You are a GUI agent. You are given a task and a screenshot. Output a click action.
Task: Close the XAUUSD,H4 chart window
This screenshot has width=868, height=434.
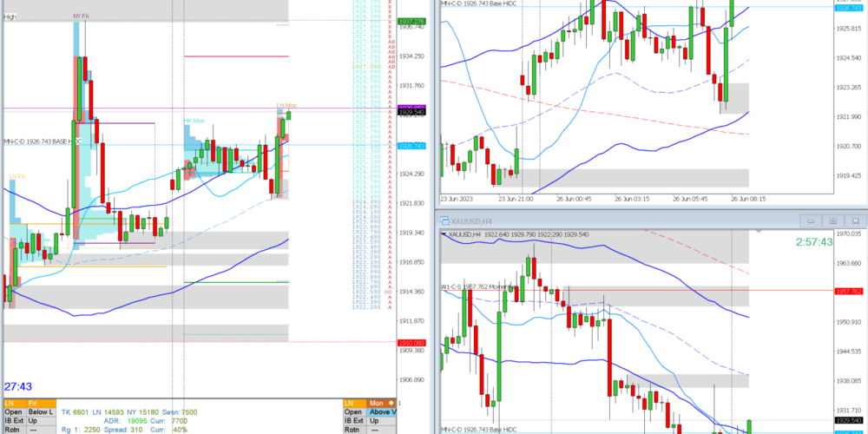(855, 220)
